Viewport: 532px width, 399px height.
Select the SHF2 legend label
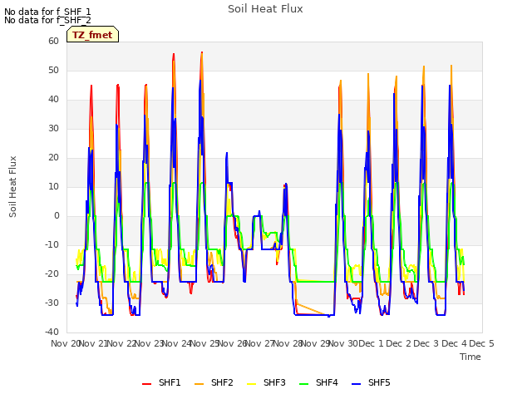[x=222, y=382]
